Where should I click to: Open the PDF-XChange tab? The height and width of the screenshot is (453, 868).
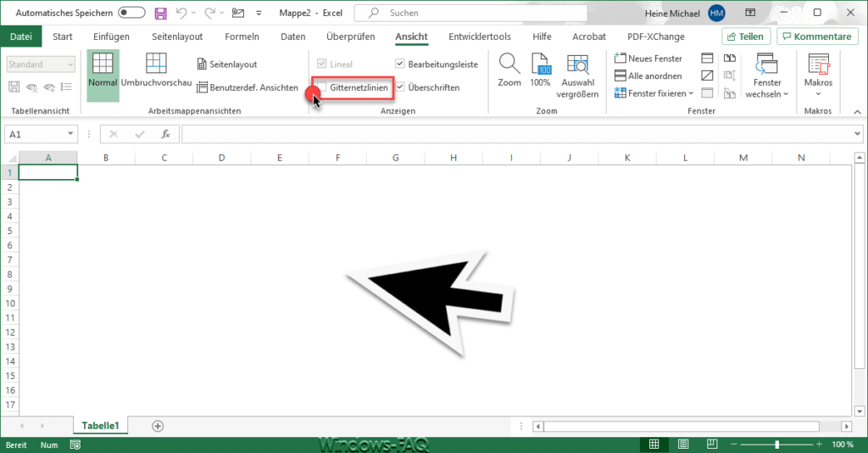pyautogui.click(x=656, y=36)
